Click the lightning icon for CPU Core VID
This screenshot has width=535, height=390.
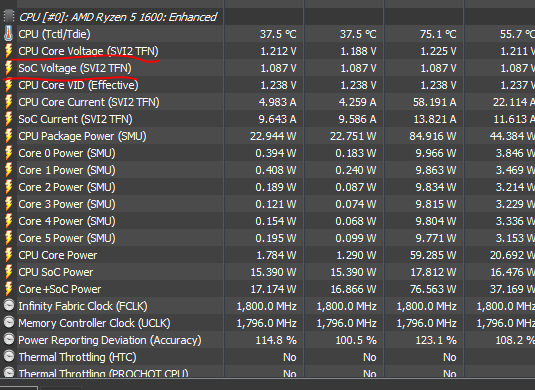[9, 85]
